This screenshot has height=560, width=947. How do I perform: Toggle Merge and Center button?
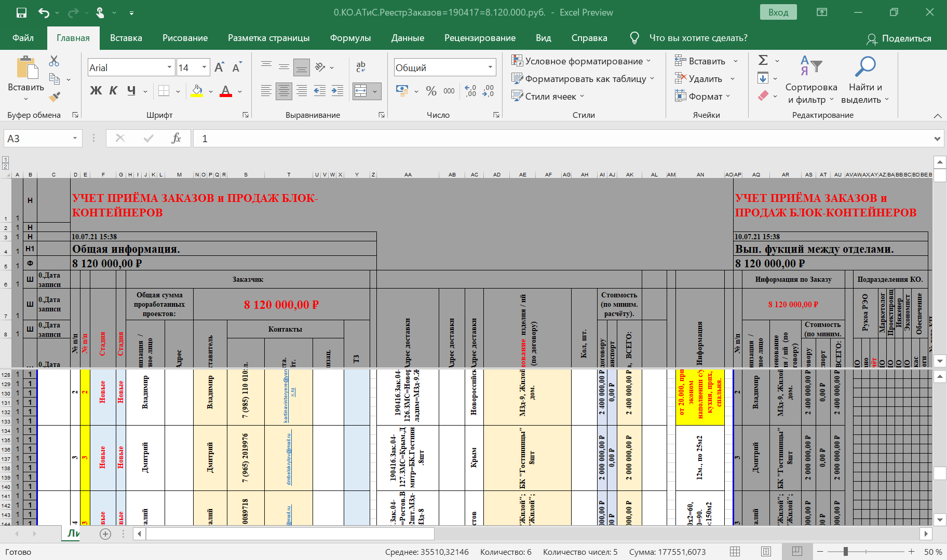(x=361, y=91)
